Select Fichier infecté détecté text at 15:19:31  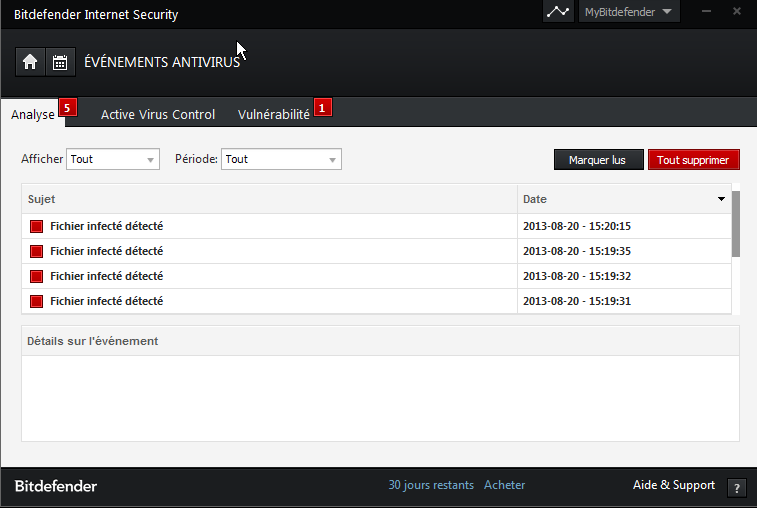coord(107,301)
